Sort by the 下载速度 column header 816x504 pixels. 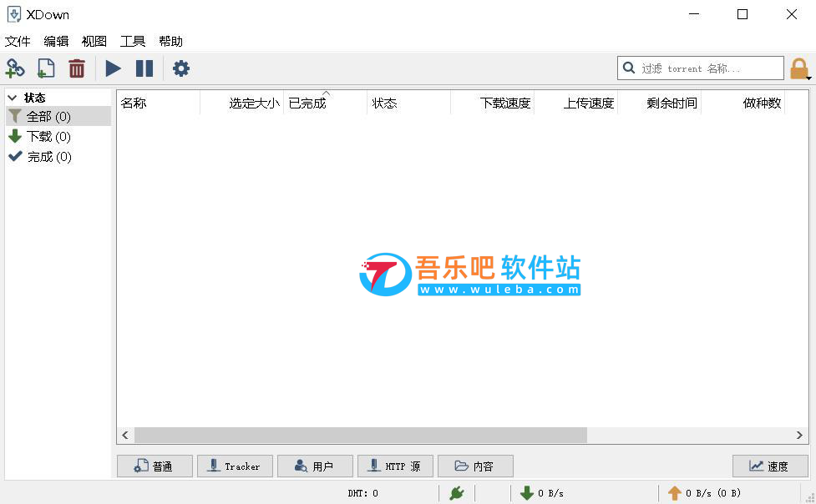point(492,103)
